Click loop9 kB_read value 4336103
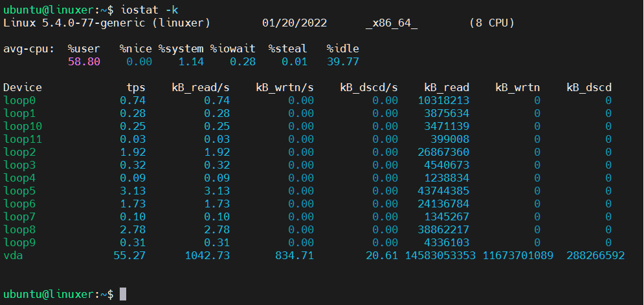 pos(447,243)
